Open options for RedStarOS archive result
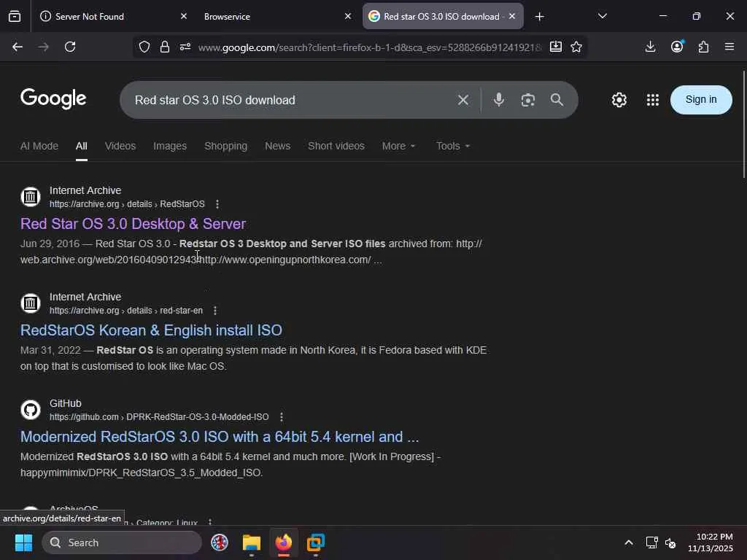 tap(217, 204)
